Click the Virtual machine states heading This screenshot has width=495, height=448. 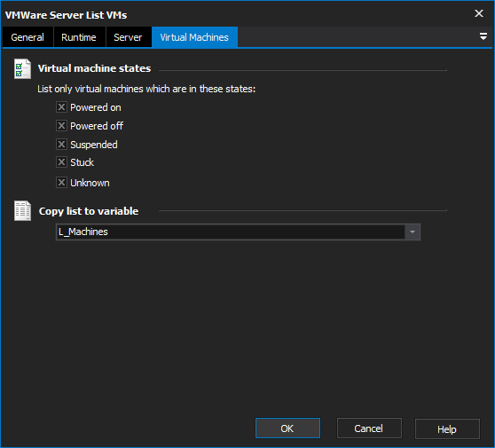pos(94,68)
